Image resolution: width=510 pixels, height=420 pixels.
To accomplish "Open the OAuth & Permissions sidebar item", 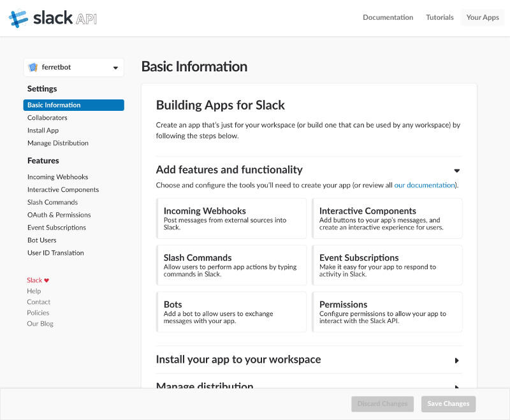I will (59, 215).
